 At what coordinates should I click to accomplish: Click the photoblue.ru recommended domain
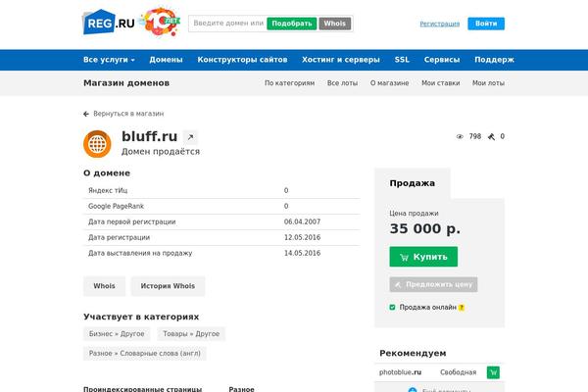click(x=400, y=372)
